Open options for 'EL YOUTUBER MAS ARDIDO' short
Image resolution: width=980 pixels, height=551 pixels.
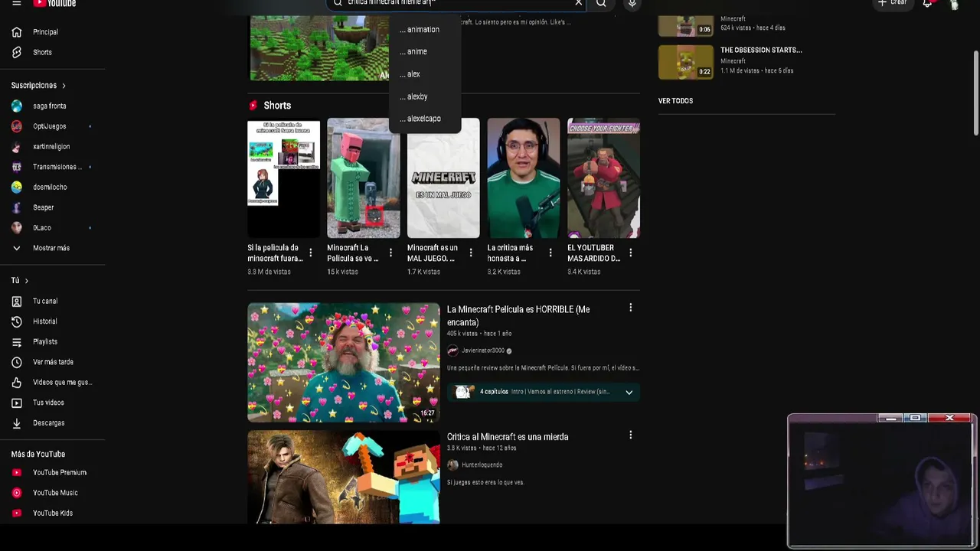coord(630,253)
